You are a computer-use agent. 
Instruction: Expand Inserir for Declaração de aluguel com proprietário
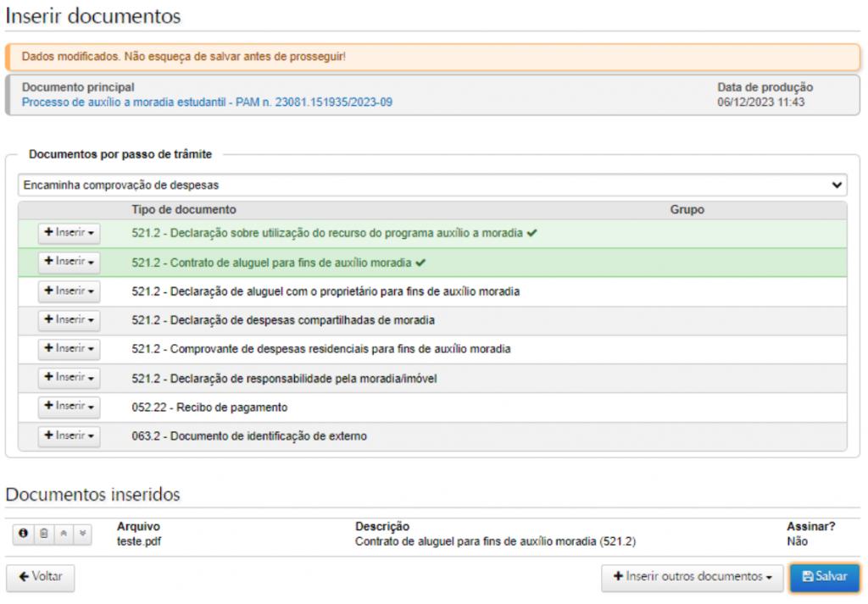pyautogui.click(x=69, y=291)
